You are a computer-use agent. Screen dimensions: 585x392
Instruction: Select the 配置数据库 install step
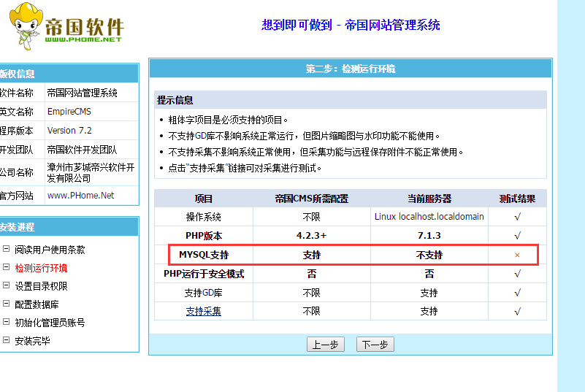(x=37, y=304)
